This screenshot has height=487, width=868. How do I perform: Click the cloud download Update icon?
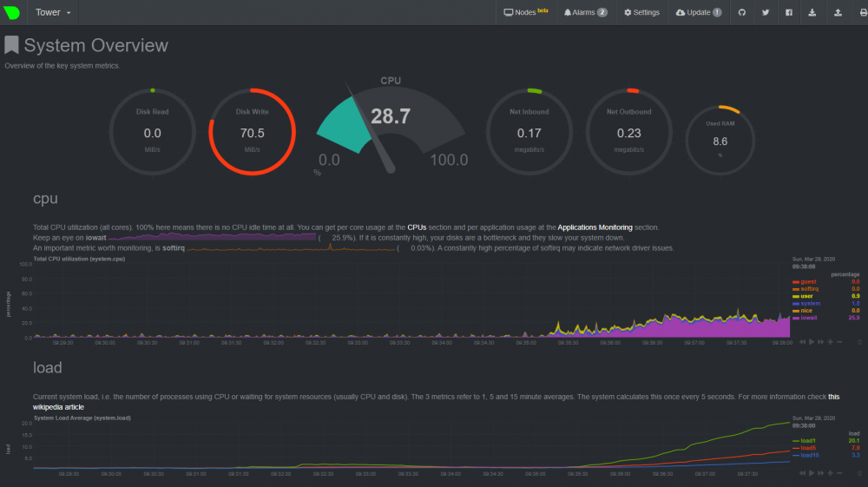[x=681, y=12]
